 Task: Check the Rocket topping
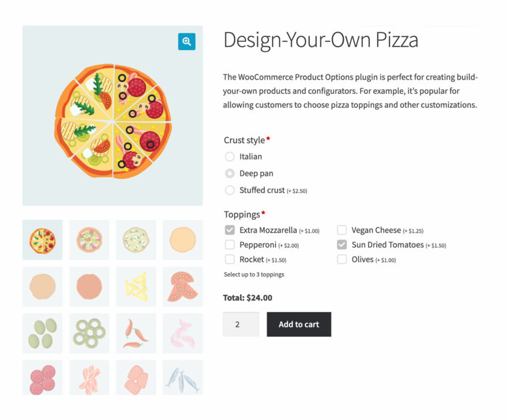229,259
